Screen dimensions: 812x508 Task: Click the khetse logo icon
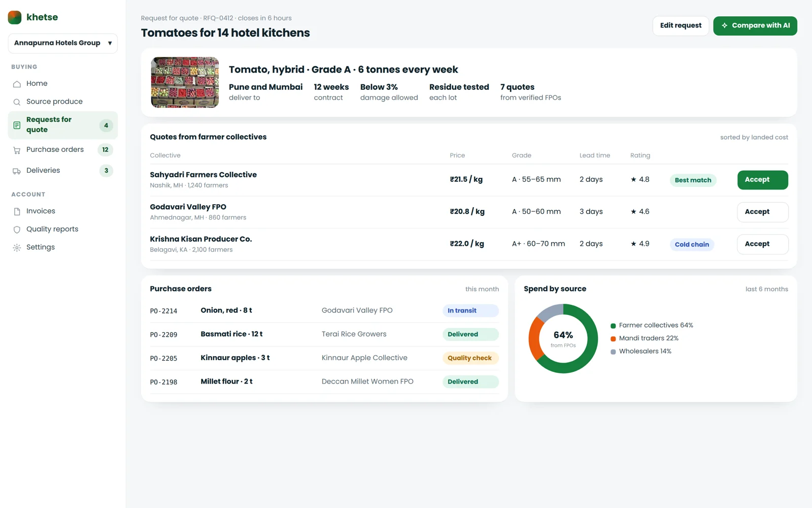pos(15,17)
